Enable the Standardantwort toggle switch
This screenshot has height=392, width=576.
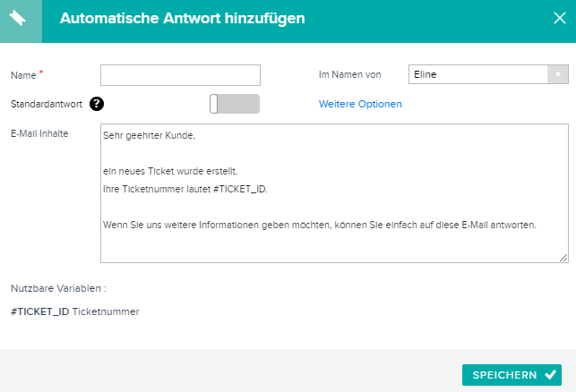235,104
